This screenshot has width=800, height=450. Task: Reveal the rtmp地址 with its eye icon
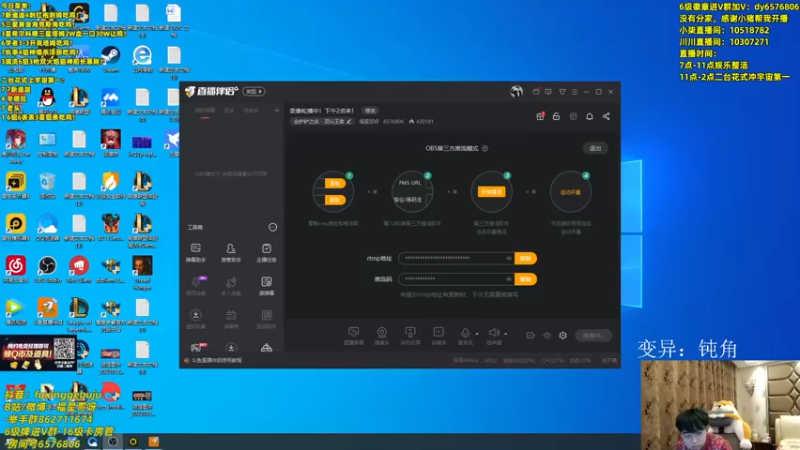pyautogui.click(x=509, y=258)
